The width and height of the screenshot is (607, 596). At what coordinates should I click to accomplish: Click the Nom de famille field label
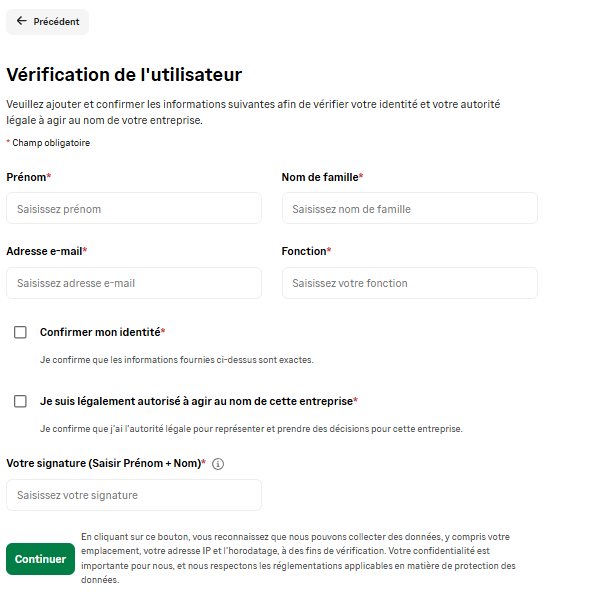(x=322, y=177)
